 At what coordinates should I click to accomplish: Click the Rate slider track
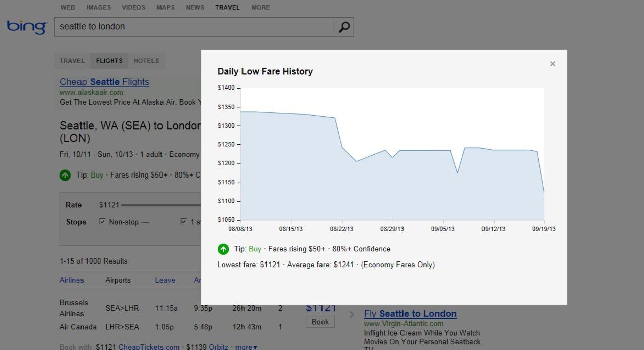161,205
